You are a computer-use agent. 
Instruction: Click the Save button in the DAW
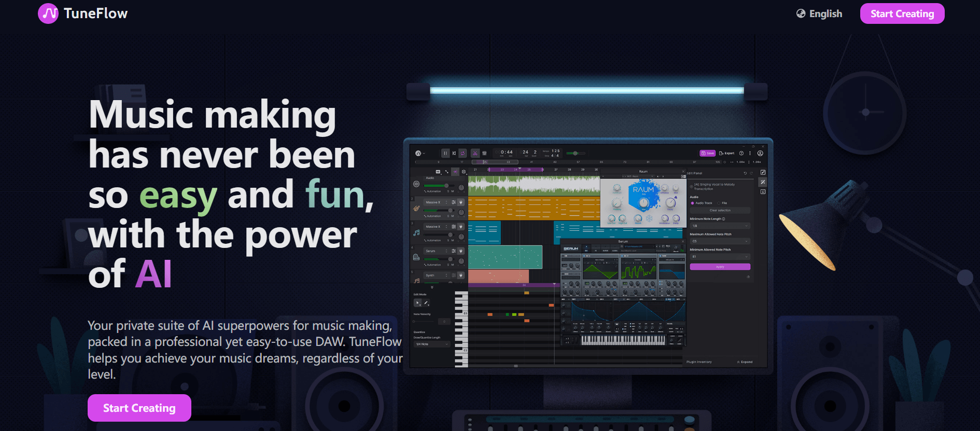707,153
